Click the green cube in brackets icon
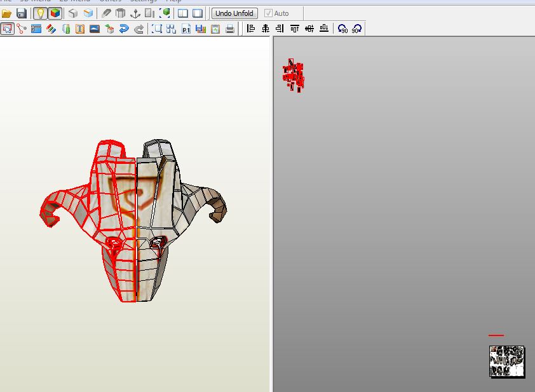Screen dimensions: 535x392 (165, 13)
